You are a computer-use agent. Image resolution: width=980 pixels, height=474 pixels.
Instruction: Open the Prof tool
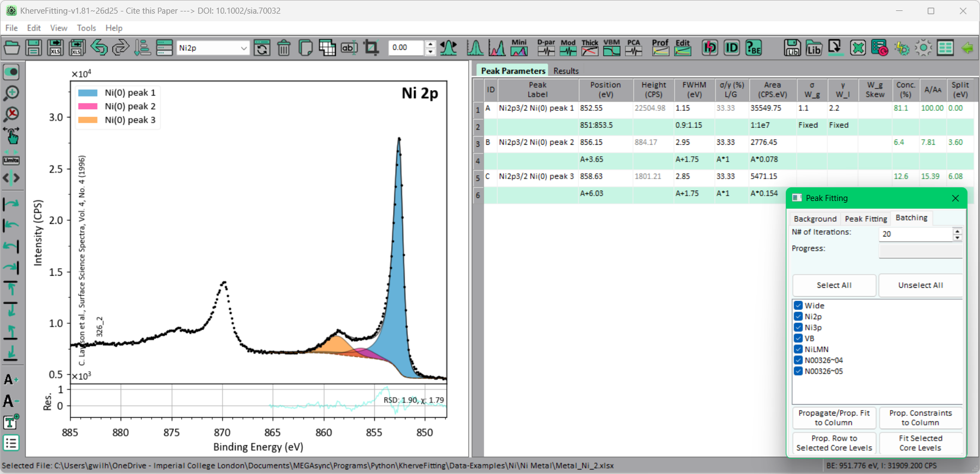(x=660, y=48)
